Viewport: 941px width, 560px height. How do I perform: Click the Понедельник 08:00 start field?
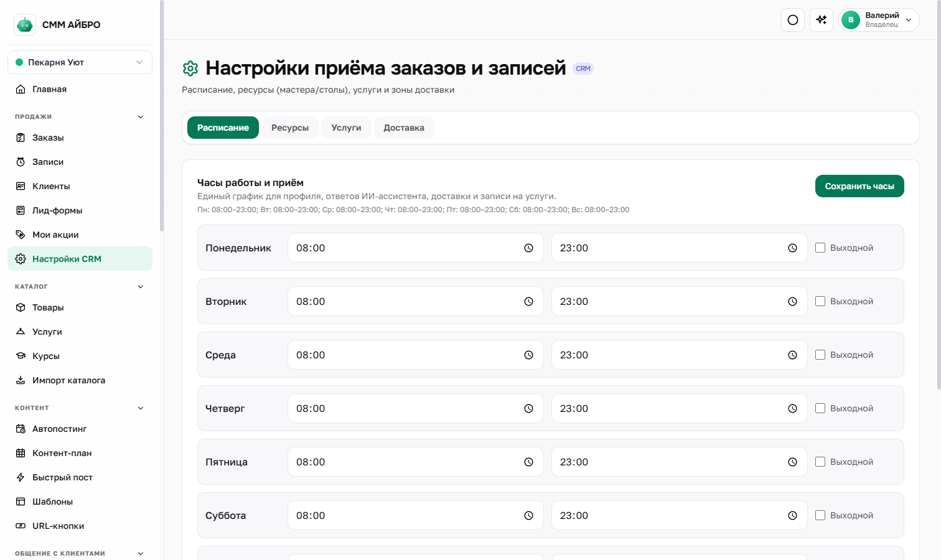416,248
